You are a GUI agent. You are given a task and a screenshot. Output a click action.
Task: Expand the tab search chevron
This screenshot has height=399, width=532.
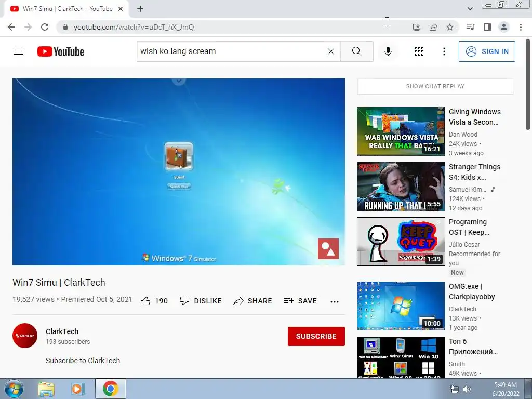470,9
